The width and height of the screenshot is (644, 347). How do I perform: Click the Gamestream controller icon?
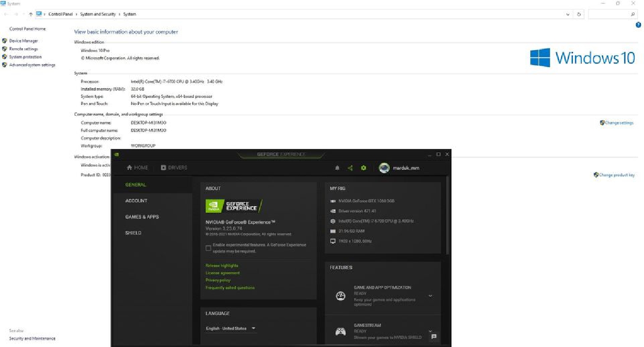[x=341, y=331]
